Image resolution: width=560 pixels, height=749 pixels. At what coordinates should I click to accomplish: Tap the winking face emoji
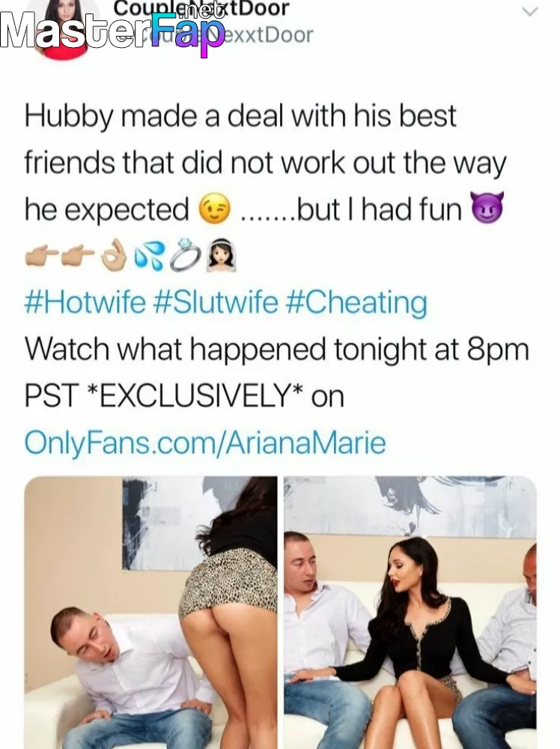tap(214, 210)
